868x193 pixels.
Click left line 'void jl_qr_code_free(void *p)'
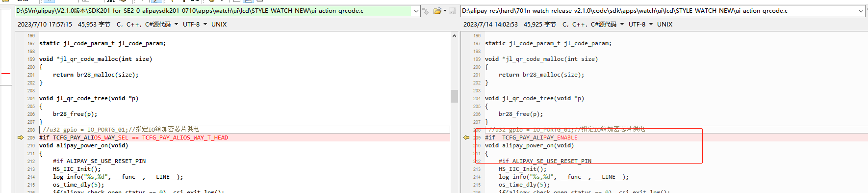tap(89, 98)
